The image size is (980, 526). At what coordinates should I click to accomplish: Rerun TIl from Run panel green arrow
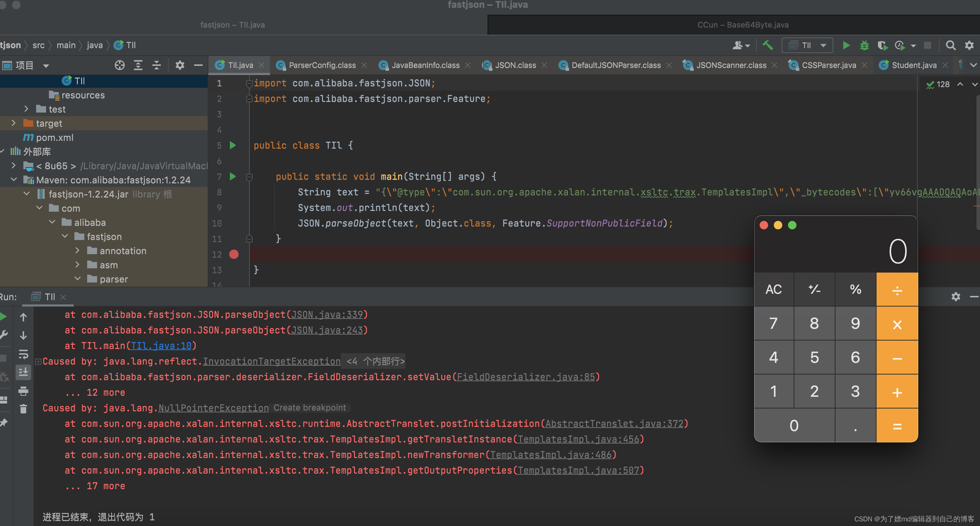(3, 316)
